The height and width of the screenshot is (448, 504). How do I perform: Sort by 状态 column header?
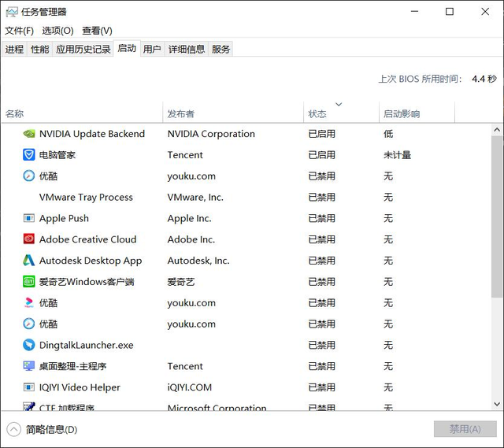317,114
